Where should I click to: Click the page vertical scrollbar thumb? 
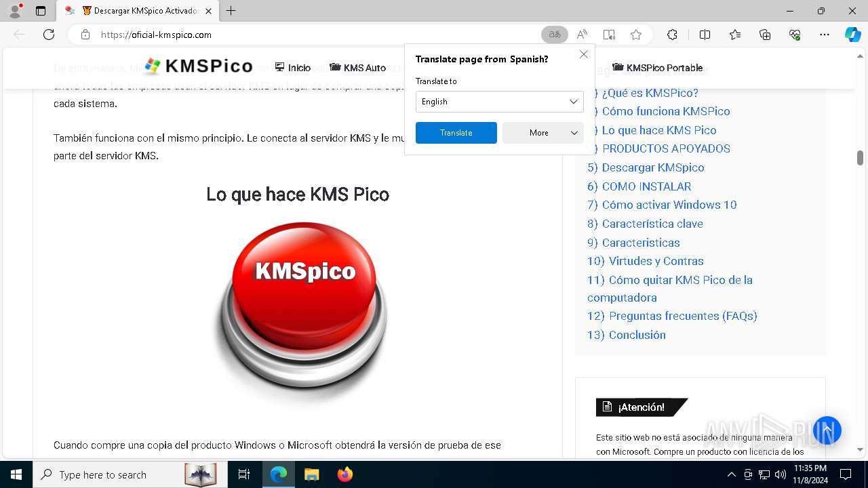point(860,157)
